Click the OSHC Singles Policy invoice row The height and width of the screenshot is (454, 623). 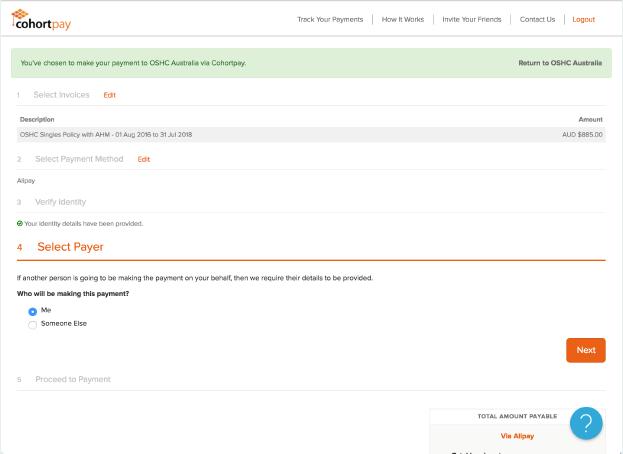click(311, 135)
